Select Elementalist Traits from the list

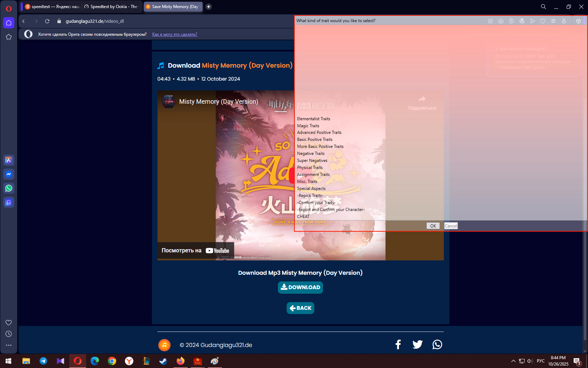314,119
